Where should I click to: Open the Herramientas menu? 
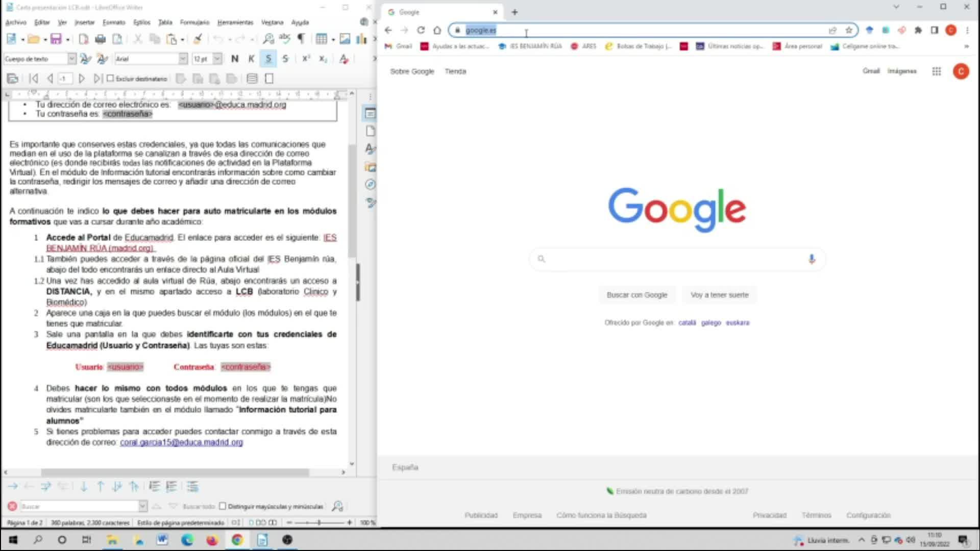pyautogui.click(x=235, y=22)
